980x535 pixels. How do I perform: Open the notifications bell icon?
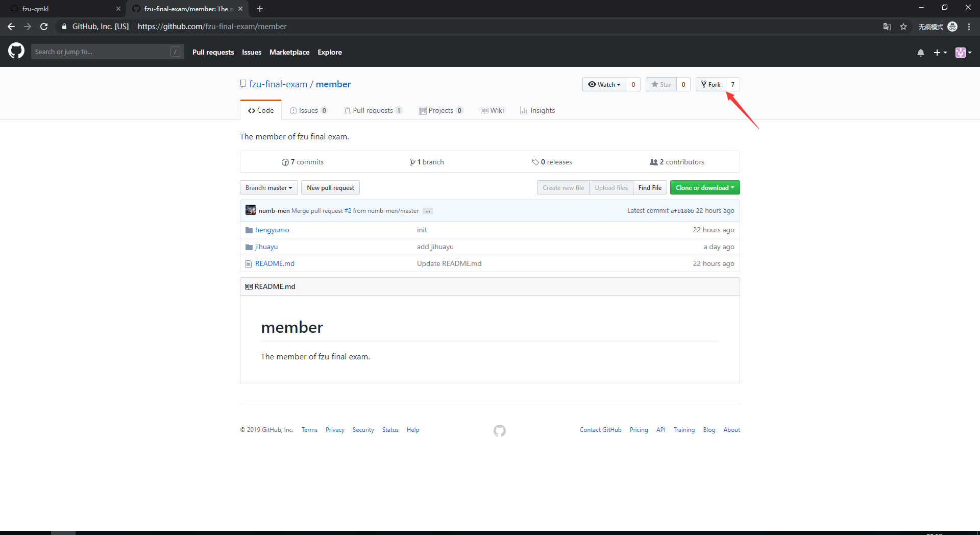click(x=921, y=53)
